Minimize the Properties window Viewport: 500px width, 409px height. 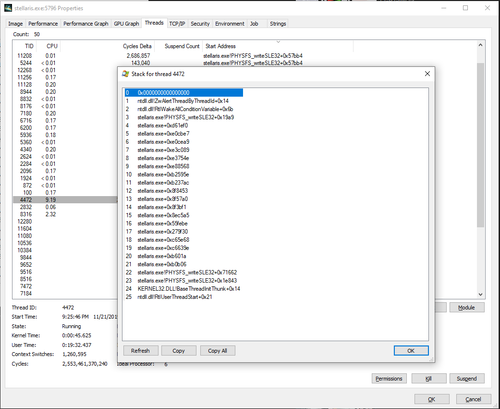[444, 8]
